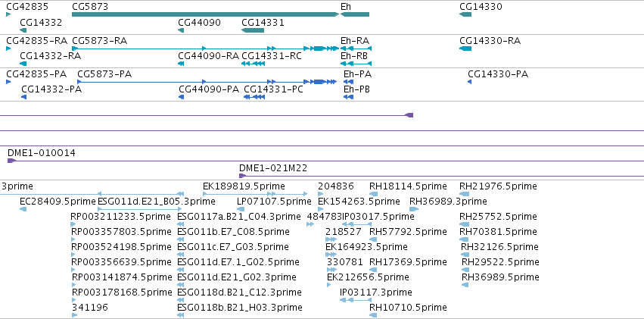This screenshot has width=644, height=319.
Task: Click the DME1-021M22 BAC clone label
Action: pyautogui.click(x=273, y=168)
